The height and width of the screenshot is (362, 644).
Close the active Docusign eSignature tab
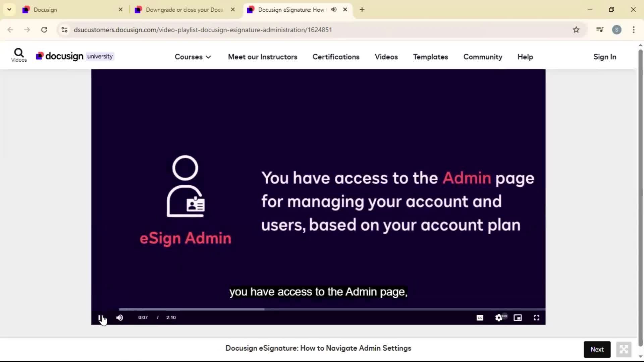pos(345,10)
